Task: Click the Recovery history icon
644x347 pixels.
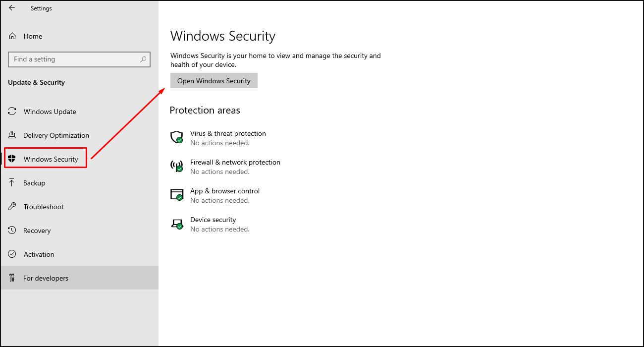Action: pos(12,231)
